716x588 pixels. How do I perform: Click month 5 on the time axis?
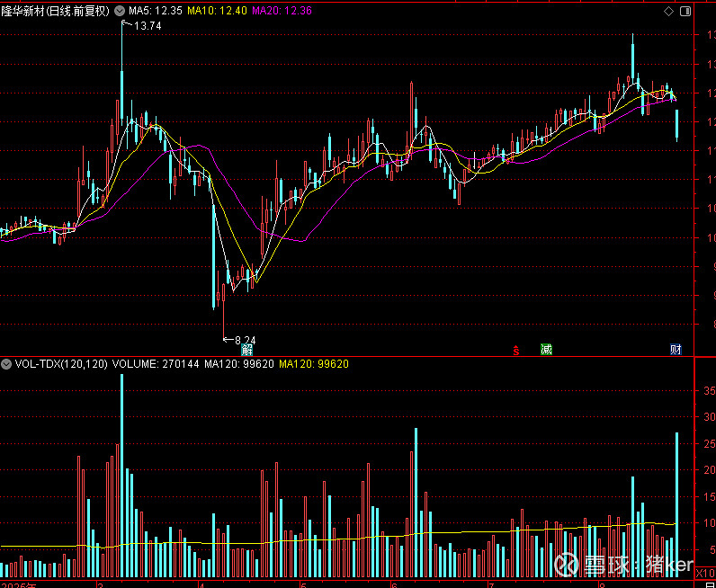pyautogui.click(x=303, y=584)
